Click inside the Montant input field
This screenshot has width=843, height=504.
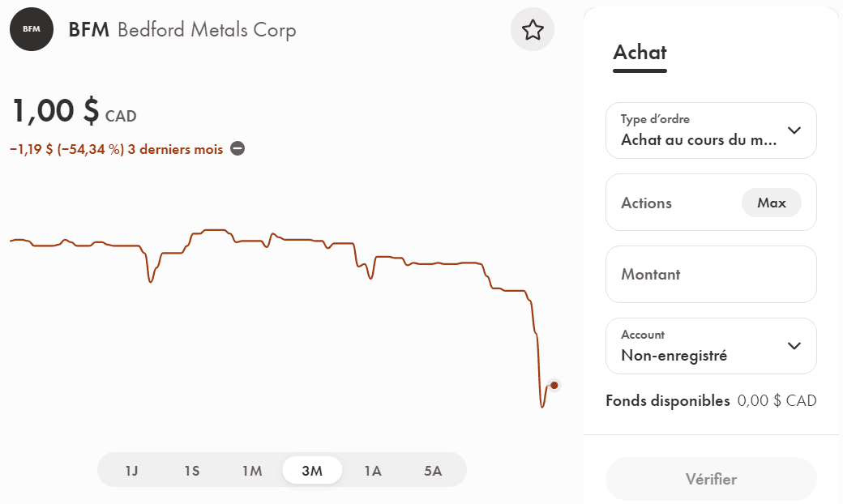(x=711, y=274)
